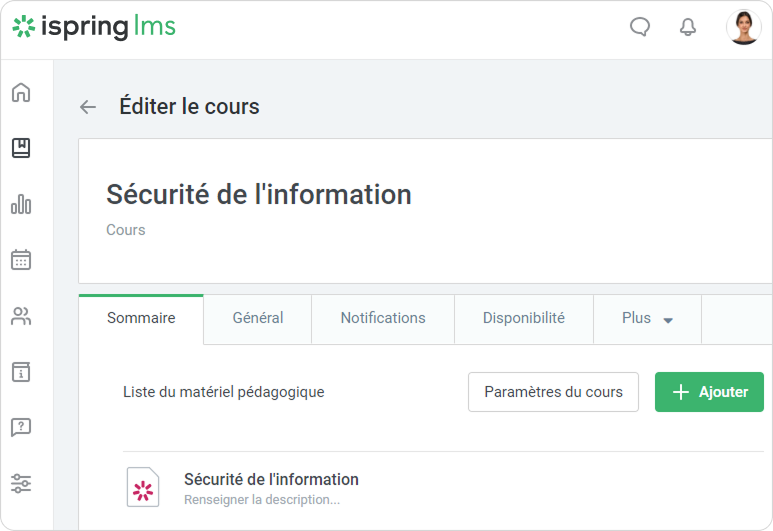Open the Disponibilité tab
773x531 pixels.
pos(524,318)
